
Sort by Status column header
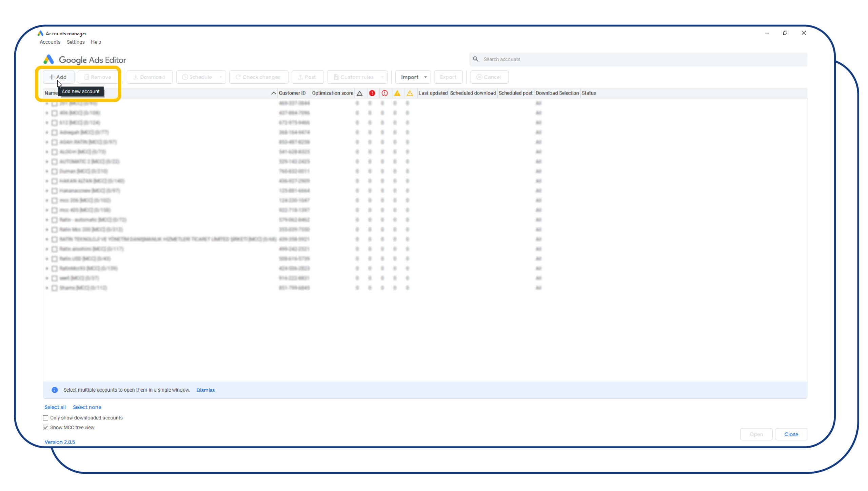click(x=589, y=93)
